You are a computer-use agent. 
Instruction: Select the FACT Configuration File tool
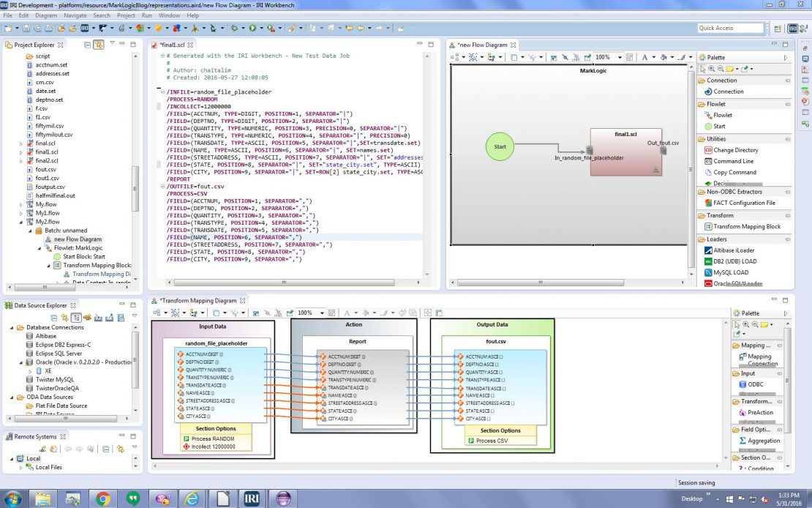point(740,203)
